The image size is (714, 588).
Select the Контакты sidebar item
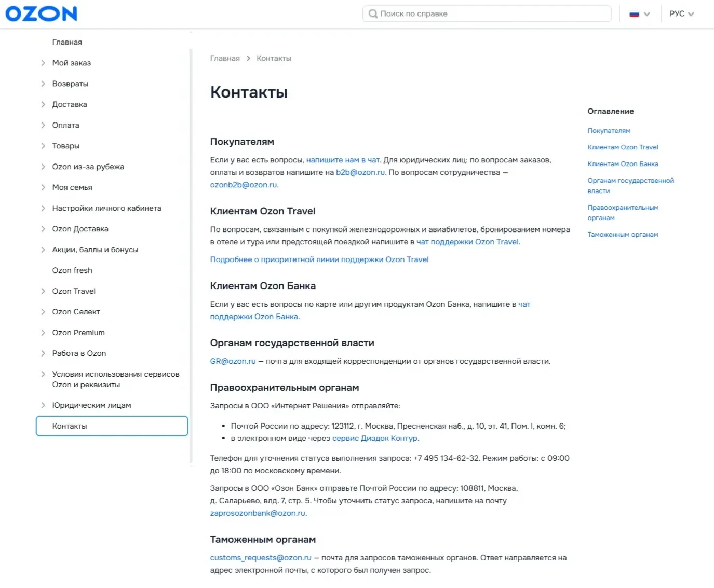coord(112,426)
